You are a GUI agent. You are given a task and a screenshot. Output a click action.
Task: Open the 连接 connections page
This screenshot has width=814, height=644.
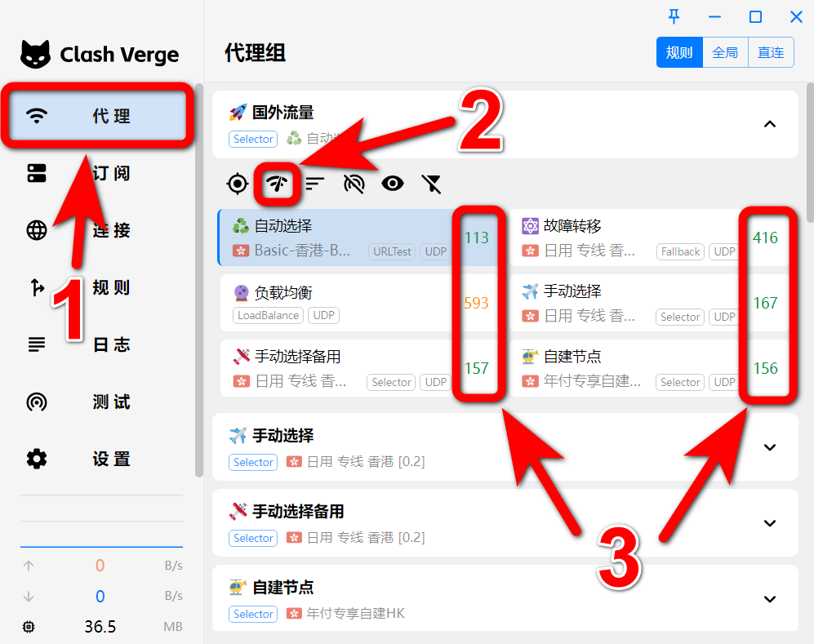(x=98, y=230)
